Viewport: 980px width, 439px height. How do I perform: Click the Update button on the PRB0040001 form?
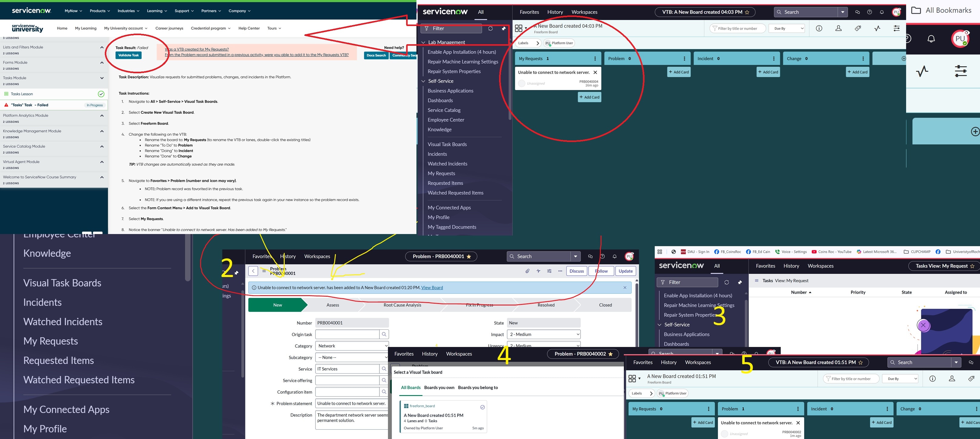[x=625, y=271]
